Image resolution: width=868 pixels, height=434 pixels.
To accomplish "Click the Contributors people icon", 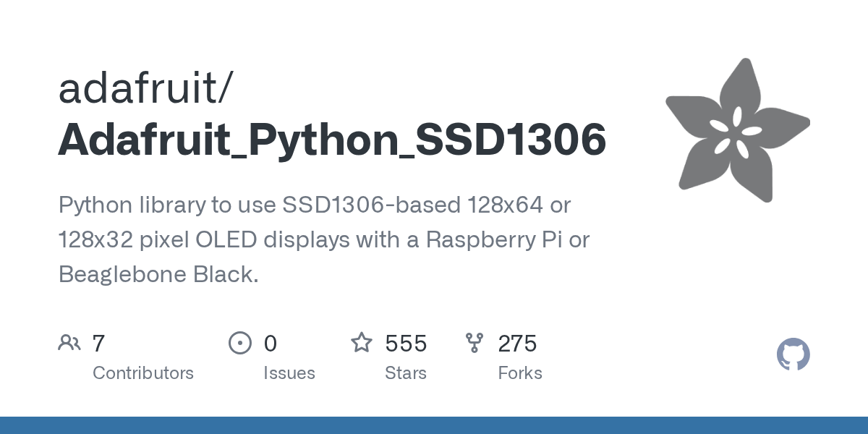I will (69, 343).
